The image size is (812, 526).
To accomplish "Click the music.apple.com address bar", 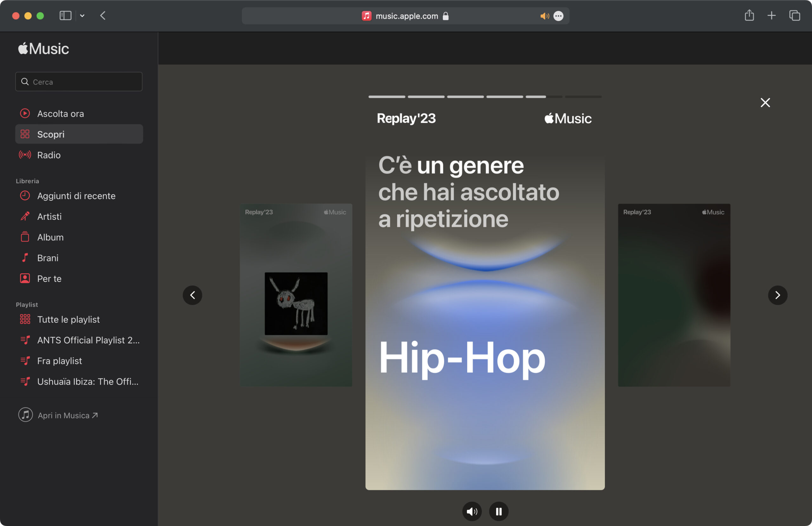I will pos(405,16).
